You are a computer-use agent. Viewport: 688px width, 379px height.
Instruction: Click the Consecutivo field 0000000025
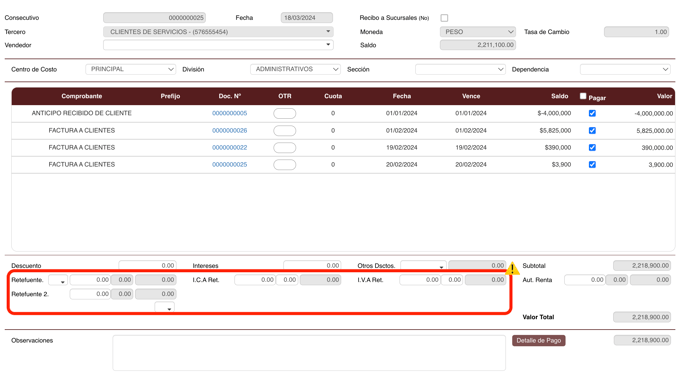(154, 18)
